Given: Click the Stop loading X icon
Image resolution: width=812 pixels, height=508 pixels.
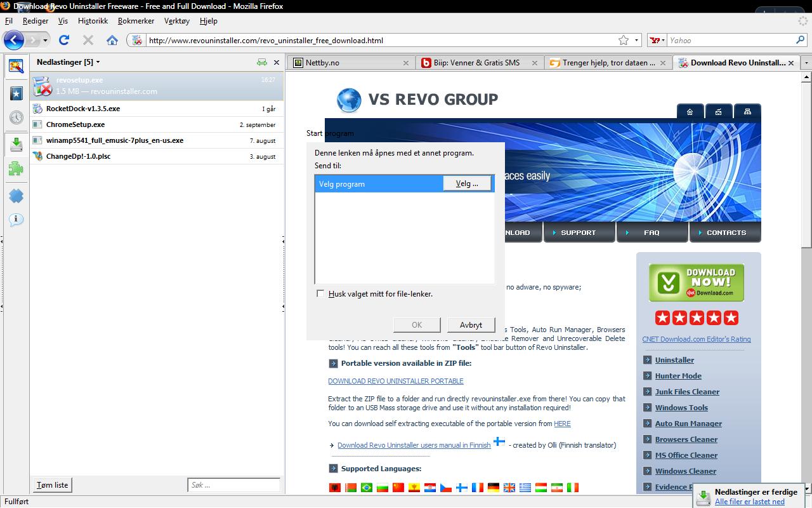Looking at the screenshot, I should click(x=88, y=40).
